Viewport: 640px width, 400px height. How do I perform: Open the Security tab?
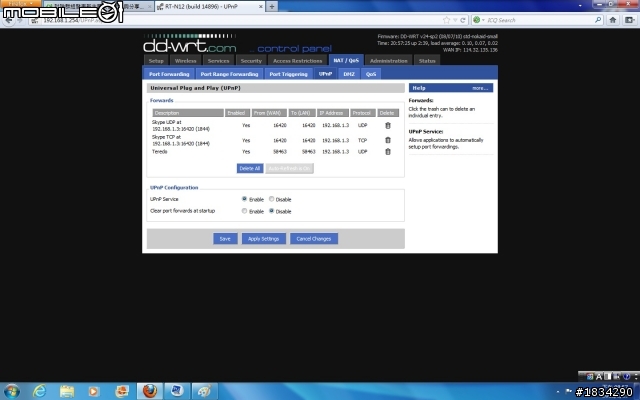click(x=251, y=60)
